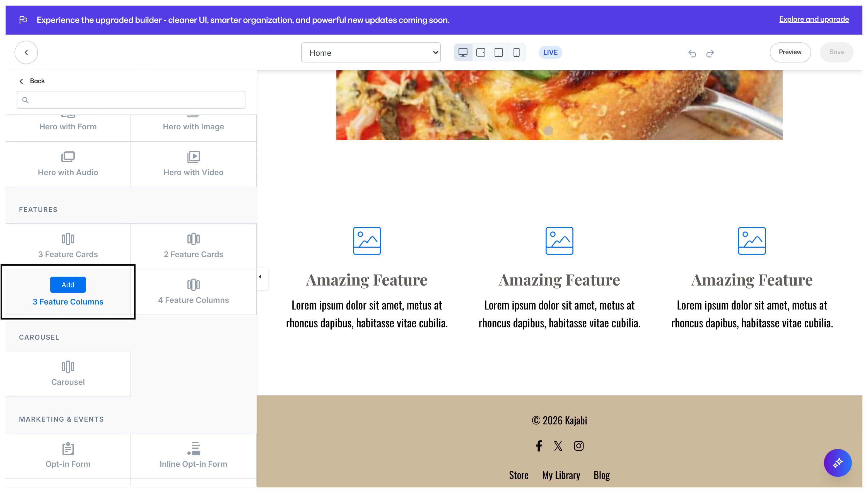Switch to mobile phone preview icon
Image resolution: width=868 pixels, height=493 pixels.
tap(516, 52)
